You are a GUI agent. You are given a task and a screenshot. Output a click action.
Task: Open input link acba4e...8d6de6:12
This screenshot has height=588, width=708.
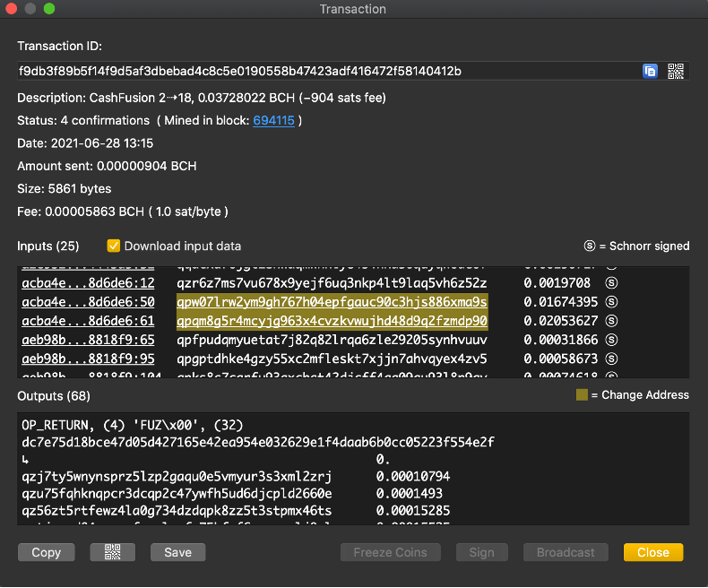coord(88,282)
